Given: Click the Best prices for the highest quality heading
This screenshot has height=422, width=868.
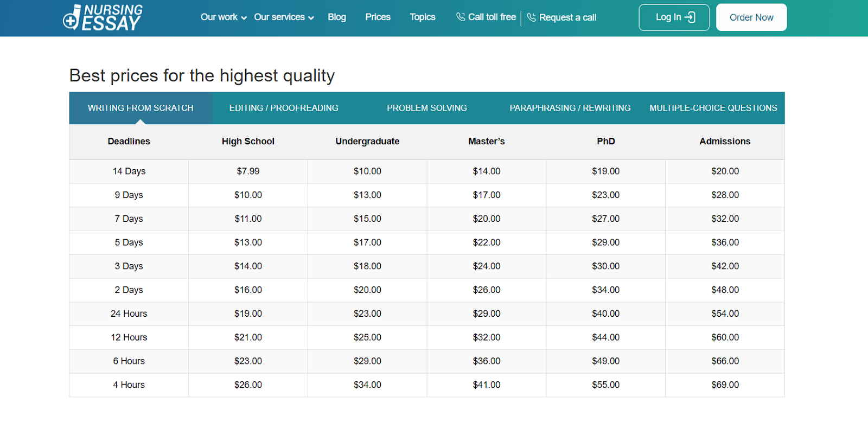Looking at the screenshot, I should [x=202, y=76].
